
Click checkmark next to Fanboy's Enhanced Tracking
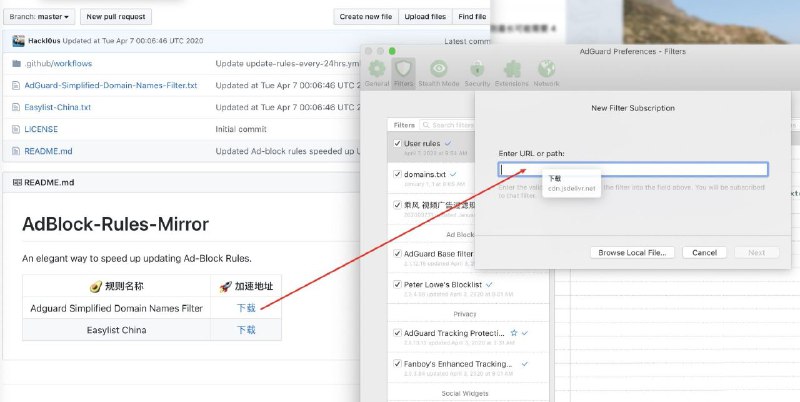click(524, 364)
